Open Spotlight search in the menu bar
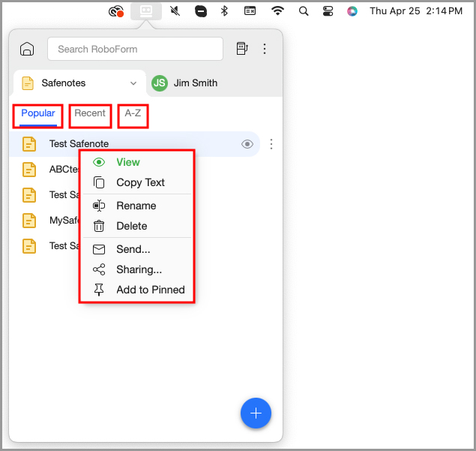The width and height of the screenshot is (476, 451). (304, 11)
